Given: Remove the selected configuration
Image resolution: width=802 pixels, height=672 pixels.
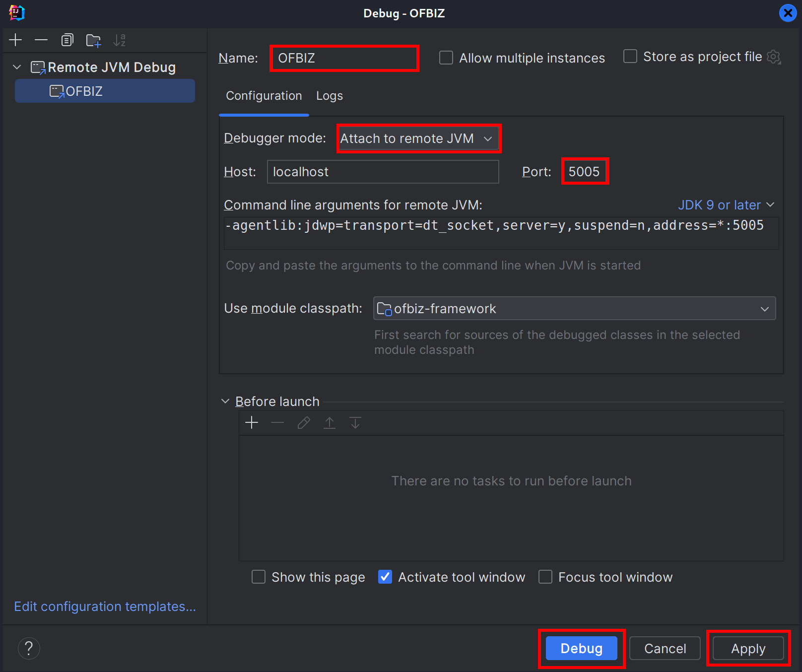Looking at the screenshot, I should point(41,40).
